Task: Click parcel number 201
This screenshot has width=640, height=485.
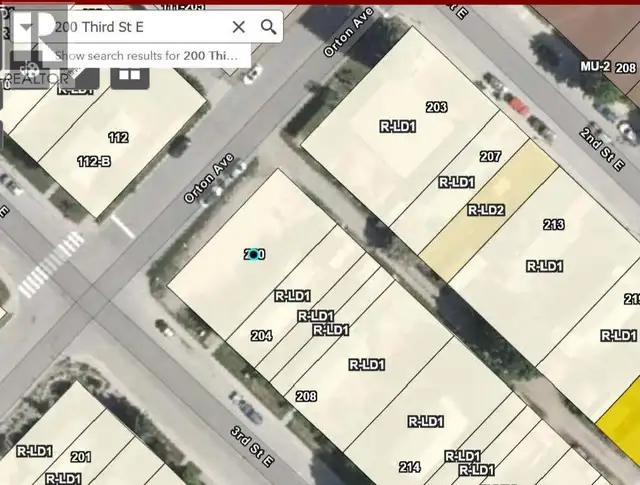Action: pos(80,457)
